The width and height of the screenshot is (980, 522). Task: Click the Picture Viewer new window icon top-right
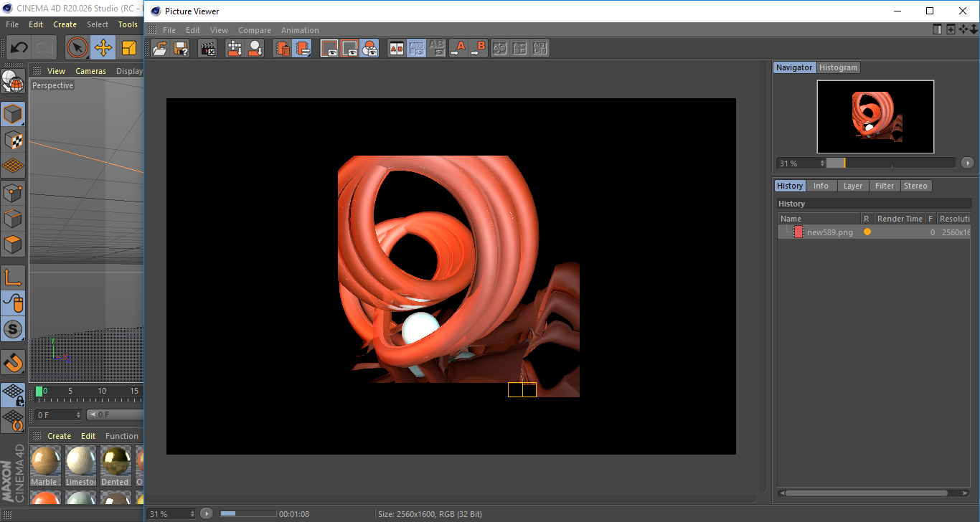click(951, 29)
